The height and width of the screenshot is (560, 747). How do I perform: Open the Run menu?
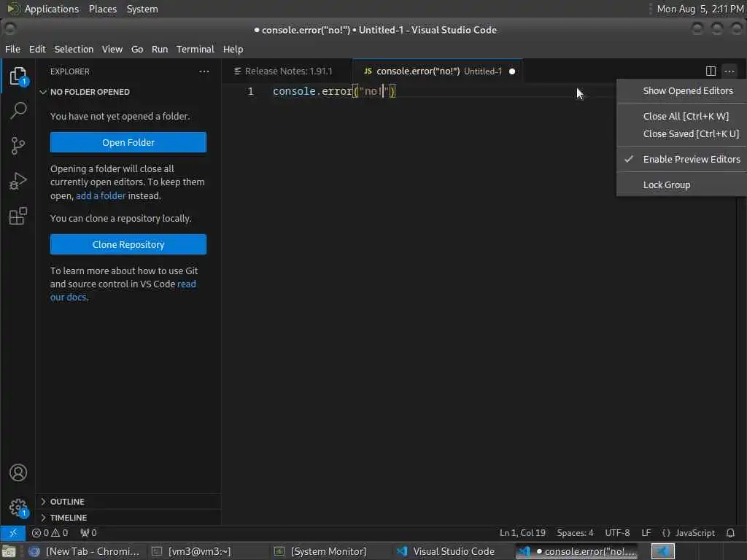(160, 49)
